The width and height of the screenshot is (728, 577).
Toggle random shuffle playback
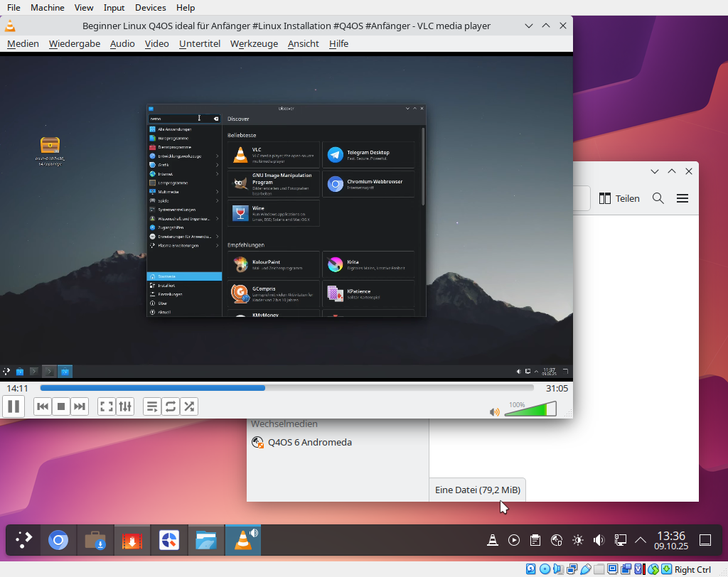[189, 406]
